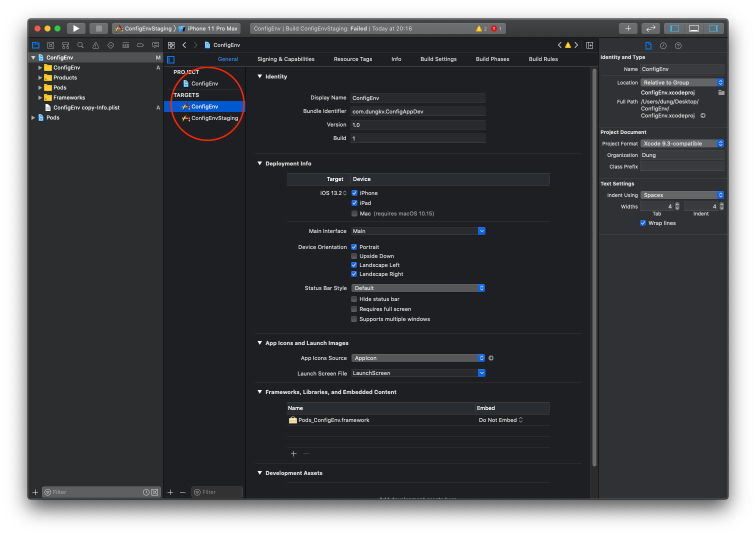Enable Requires full screen option
Viewport: 756px width, 536px height.
click(354, 309)
